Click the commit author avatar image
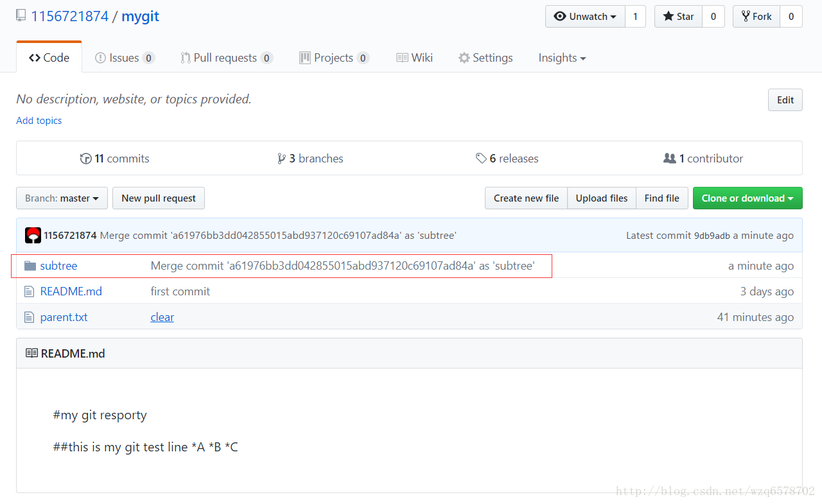 pos(33,236)
